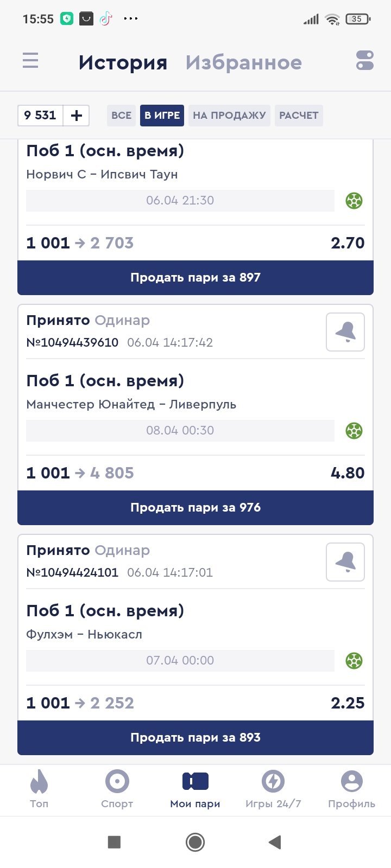Viewport: 391px width, 868px height.
Task: Tap bell icon on Манчестер Юнайтед bet
Action: coord(345,332)
